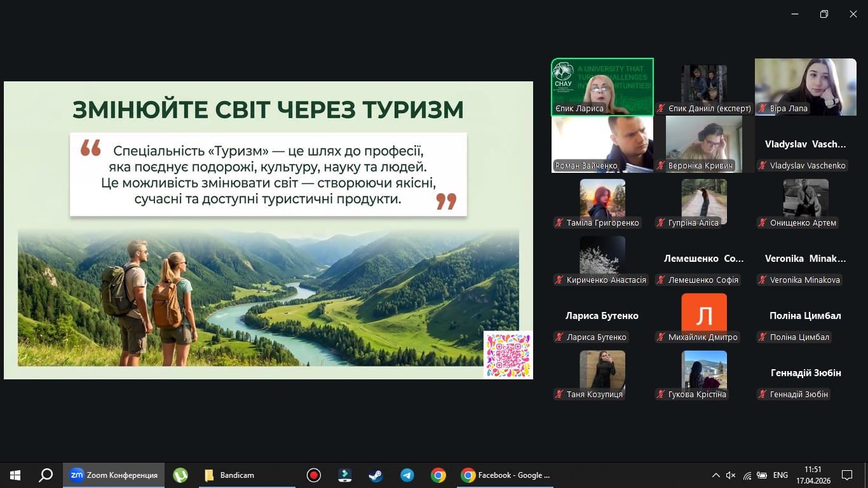This screenshot has width=868, height=488.
Task: Click the Windows Start button
Action: [15, 475]
